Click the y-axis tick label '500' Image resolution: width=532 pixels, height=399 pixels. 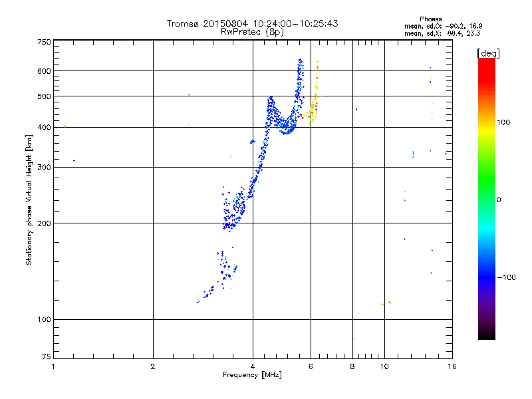(x=44, y=96)
